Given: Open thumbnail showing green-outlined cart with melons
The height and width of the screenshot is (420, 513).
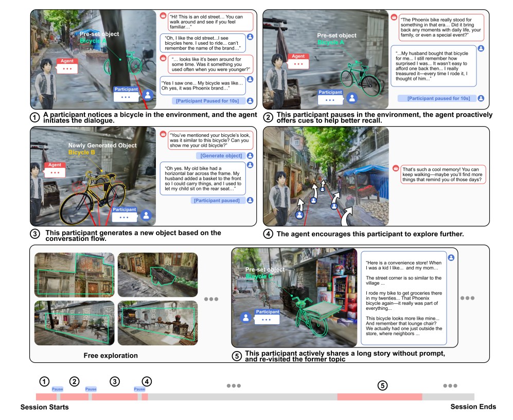Looking at the screenshot, I should (x=157, y=275).
